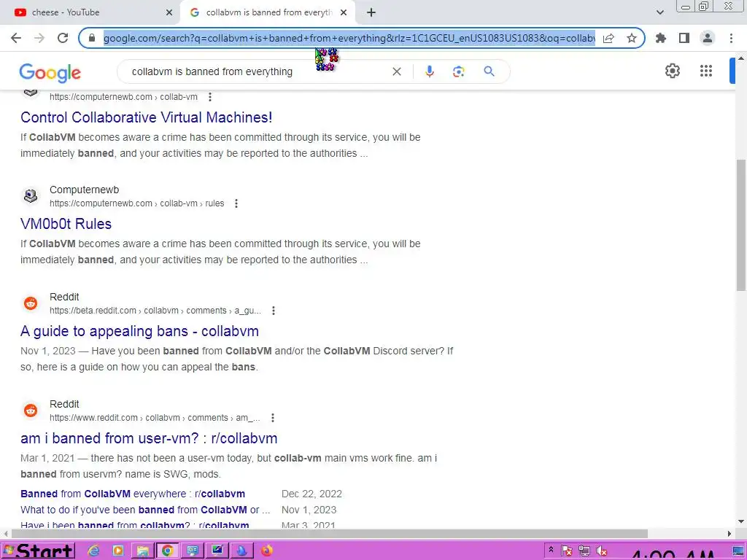Screen dimensions: 747x560
Task: Click the Action Center flag tray icon
Action: (x=567, y=551)
